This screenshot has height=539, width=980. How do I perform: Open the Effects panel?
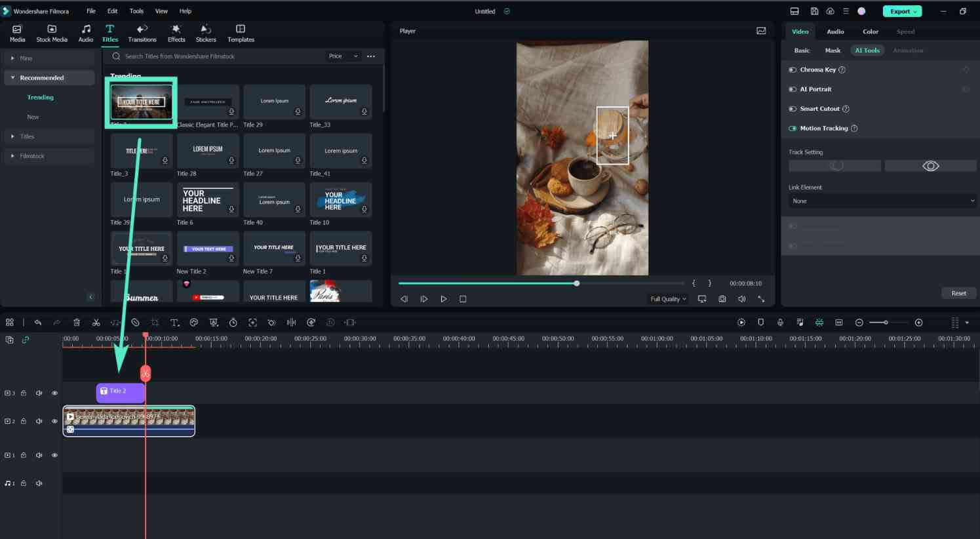point(176,33)
